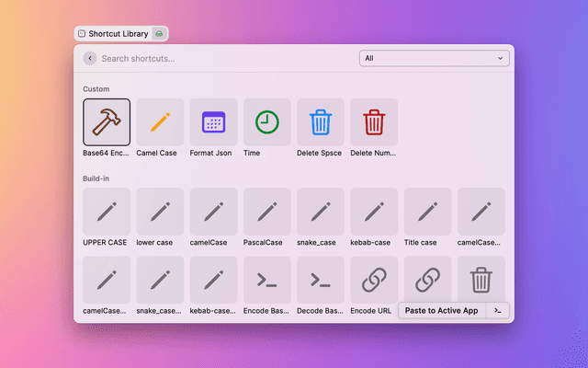This screenshot has height=368, width=588.
Task: Pick the PascalCase shortcut
Action: pyautogui.click(x=266, y=212)
